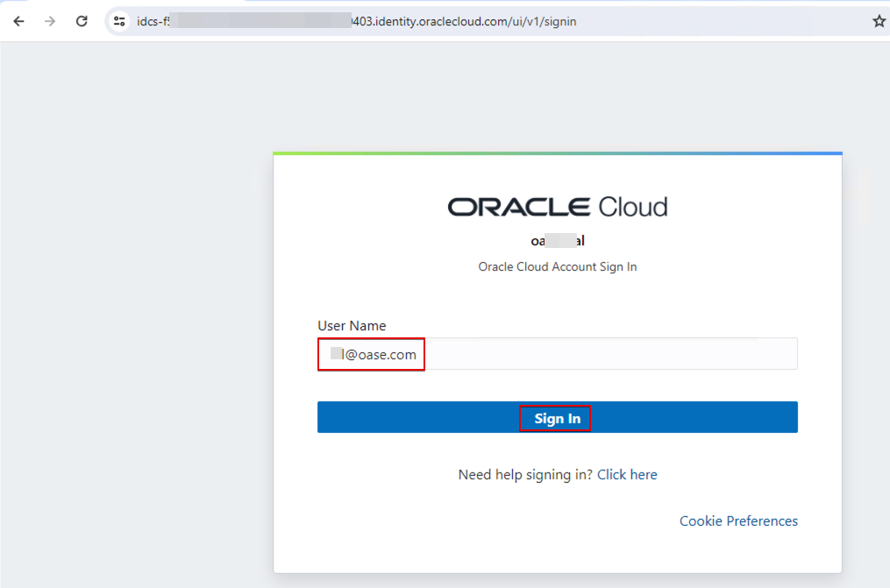Click the 'User Name' label
The image size is (890, 588).
(x=352, y=326)
